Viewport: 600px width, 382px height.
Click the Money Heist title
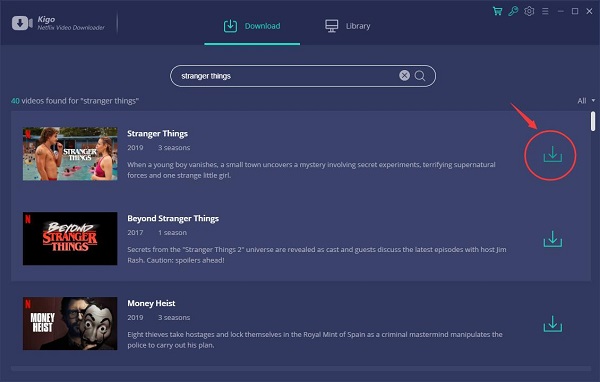pyautogui.click(x=151, y=303)
